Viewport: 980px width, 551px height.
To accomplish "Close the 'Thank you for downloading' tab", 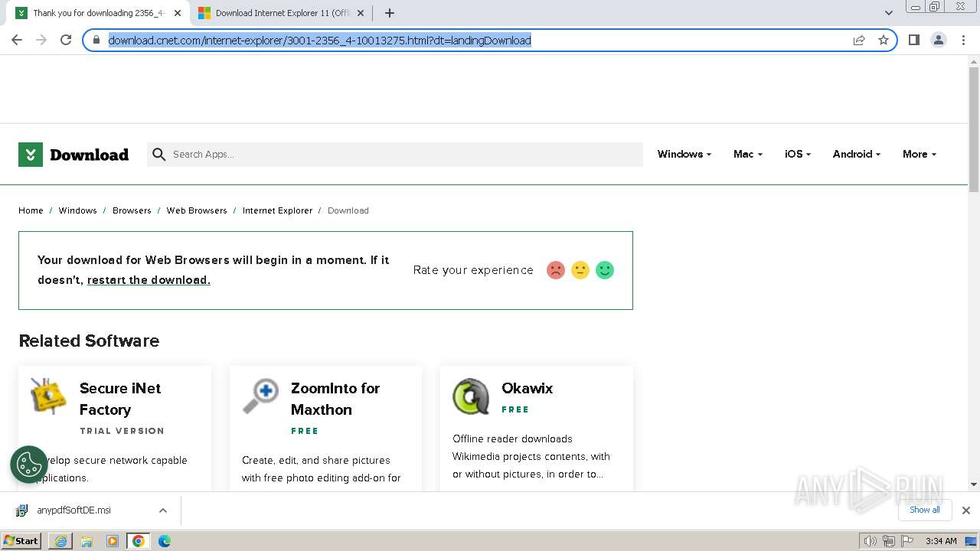I will pyautogui.click(x=178, y=13).
